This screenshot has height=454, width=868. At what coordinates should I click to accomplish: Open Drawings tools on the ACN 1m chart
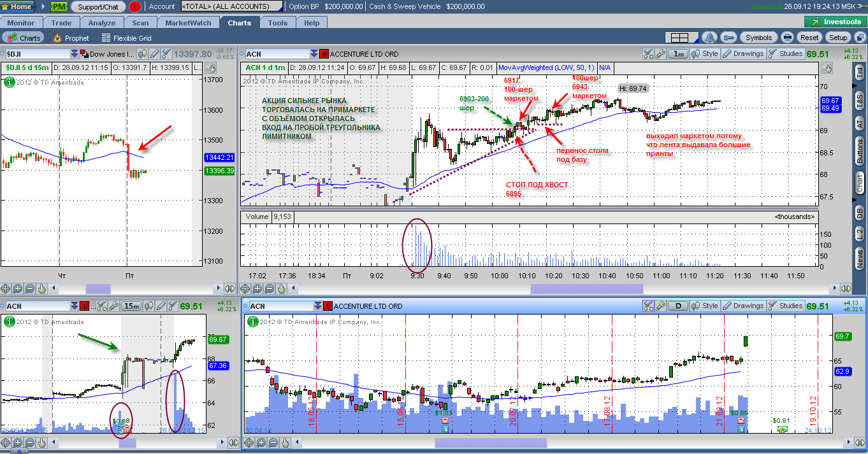click(742, 54)
